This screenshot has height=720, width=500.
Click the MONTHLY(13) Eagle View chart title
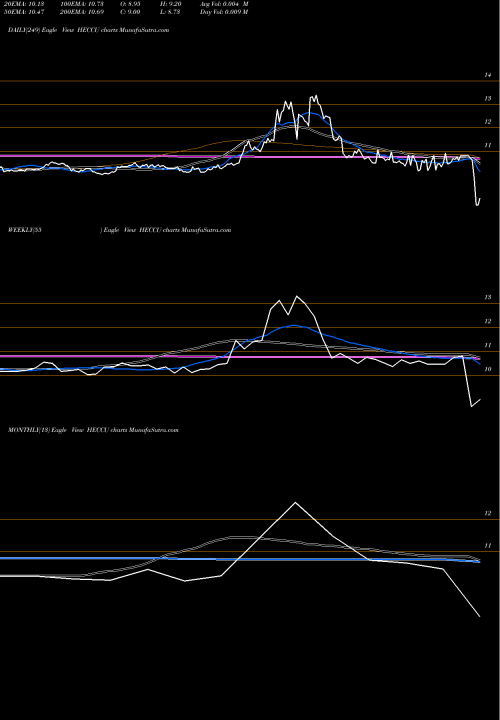pos(93,430)
